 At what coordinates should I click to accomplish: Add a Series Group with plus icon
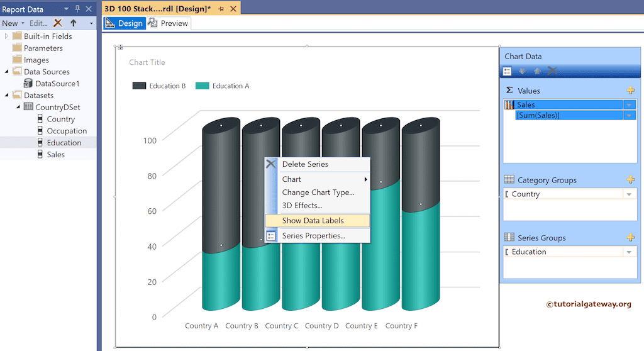click(x=631, y=238)
